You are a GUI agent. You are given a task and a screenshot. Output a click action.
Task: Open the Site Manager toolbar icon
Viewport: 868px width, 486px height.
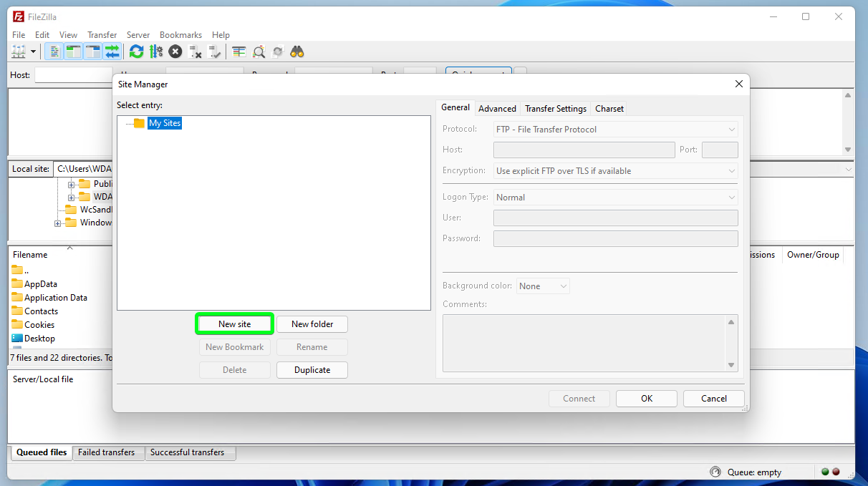pos(19,52)
